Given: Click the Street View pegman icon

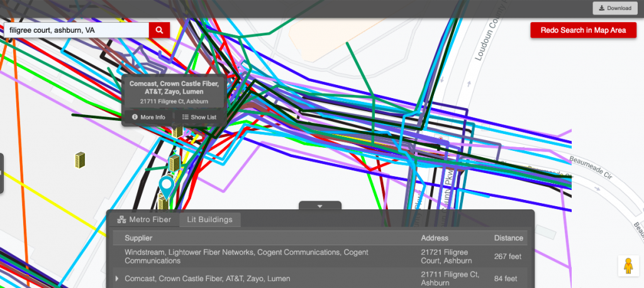Looking at the screenshot, I should [626, 266].
